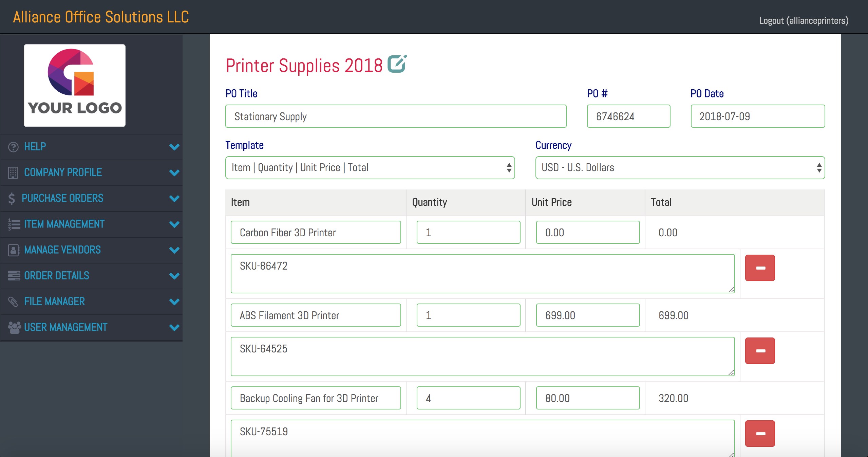Click the Purchase Orders dollar icon
This screenshot has height=457, width=868.
(12, 198)
